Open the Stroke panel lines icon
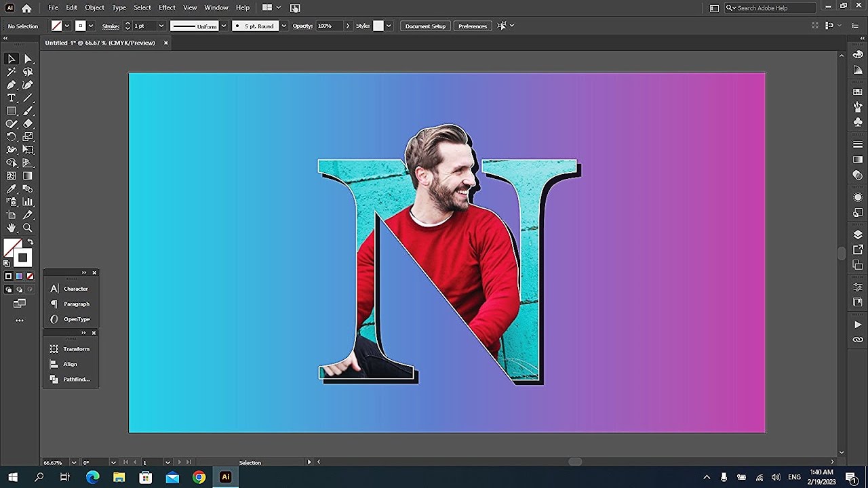This screenshot has height=488, width=868. (858, 144)
